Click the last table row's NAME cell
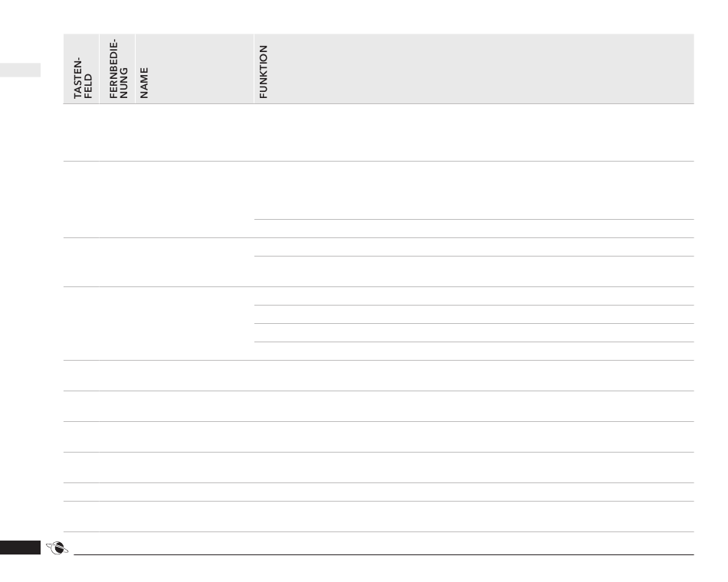 [195, 517]
